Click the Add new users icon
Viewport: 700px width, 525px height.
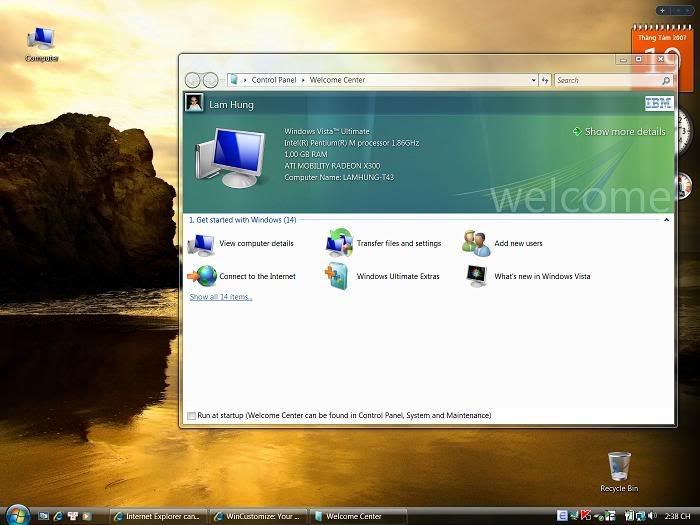(x=476, y=242)
